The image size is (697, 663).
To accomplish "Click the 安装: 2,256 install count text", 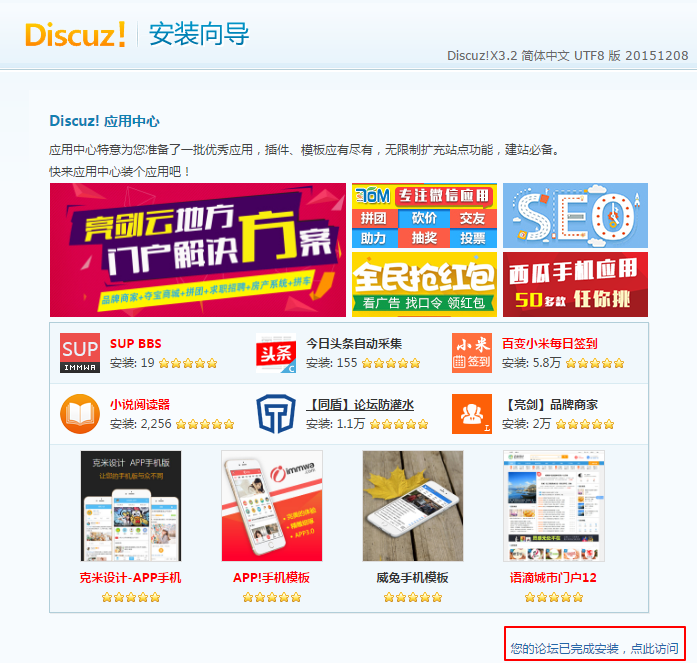I will pos(140,424).
